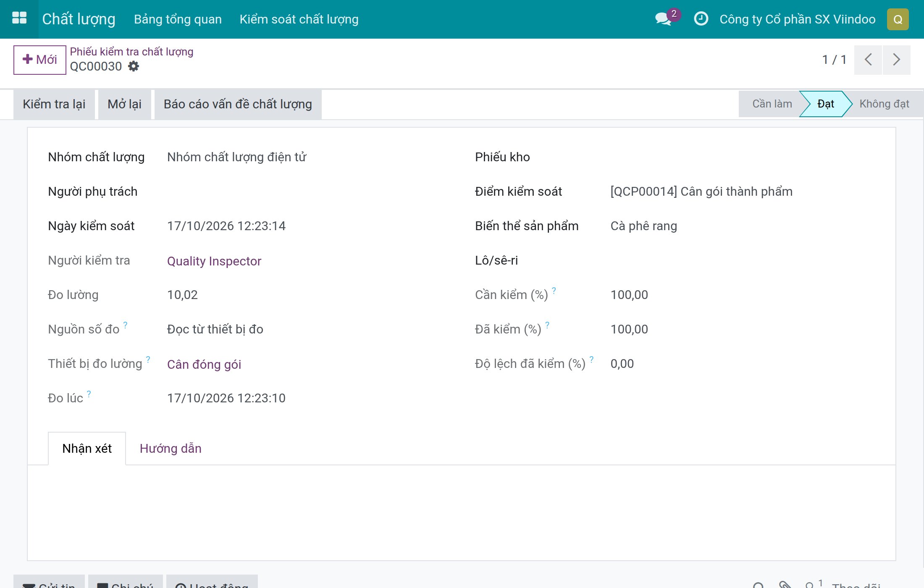Screen dimensions: 924x588
Task: Open Bảng tổng quan menu
Action: pyautogui.click(x=178, y=19)
